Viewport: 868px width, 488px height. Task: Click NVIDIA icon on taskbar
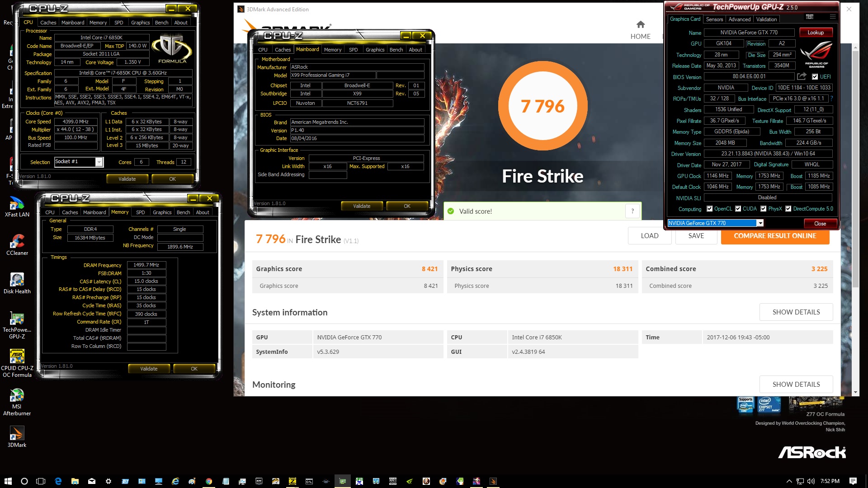point(410,481)
